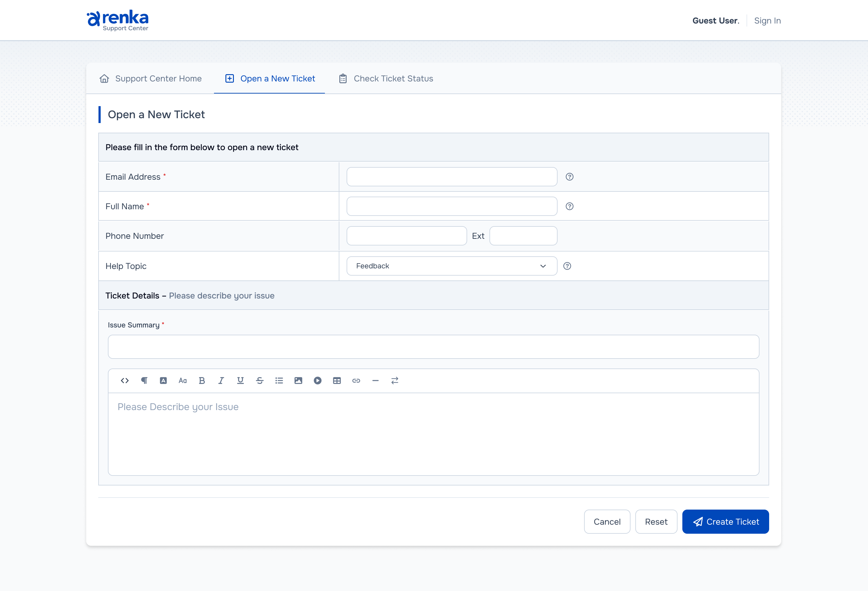Toggle underline formatting in editor
The height and width of the screenshot is (591, 868).
[240, 381]
